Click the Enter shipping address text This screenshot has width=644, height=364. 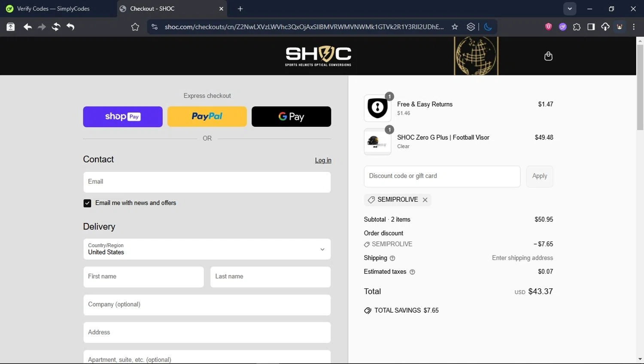pyautogui.click(x=522, y=258)
